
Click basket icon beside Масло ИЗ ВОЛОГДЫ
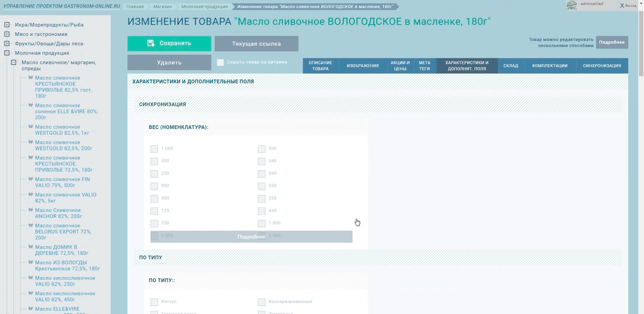[31, 262]
